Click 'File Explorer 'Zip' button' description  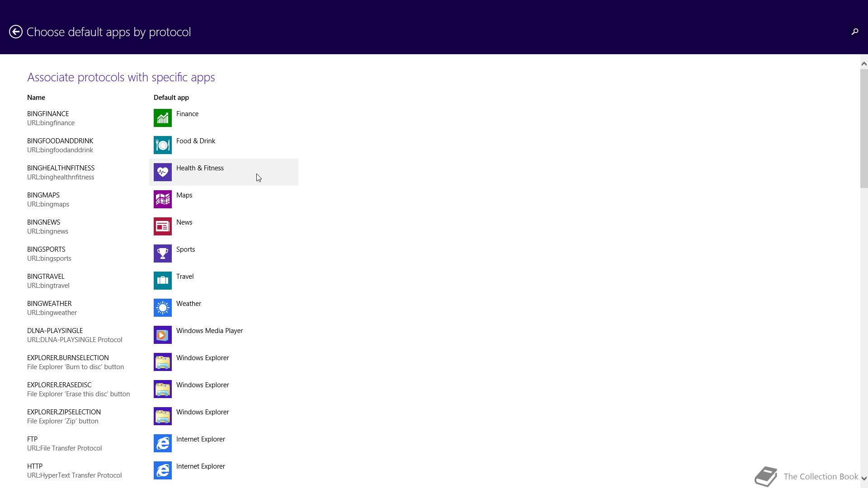[62, 421]
